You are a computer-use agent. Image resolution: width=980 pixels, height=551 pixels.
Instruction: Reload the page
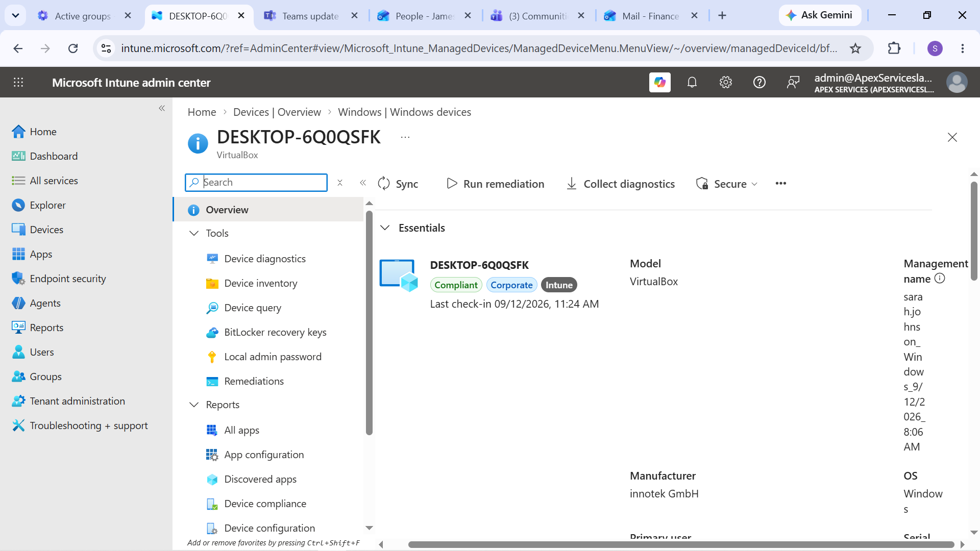(73, 48)
